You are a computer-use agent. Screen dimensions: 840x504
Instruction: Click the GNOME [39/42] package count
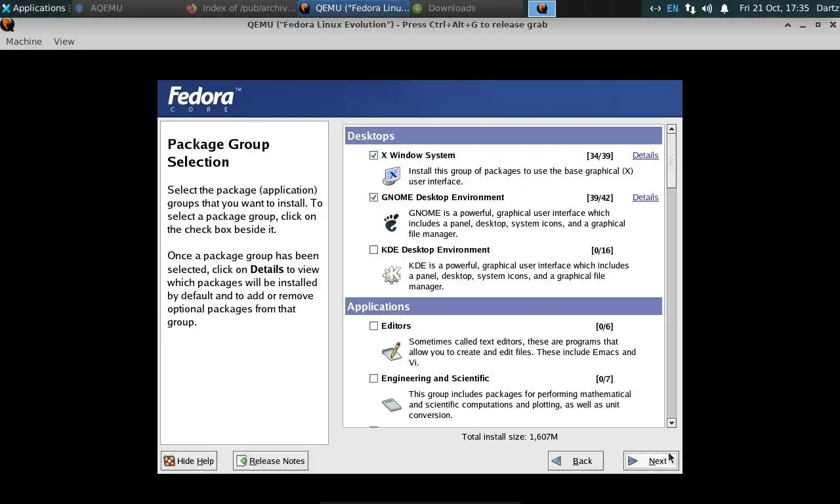click(600, 198)
